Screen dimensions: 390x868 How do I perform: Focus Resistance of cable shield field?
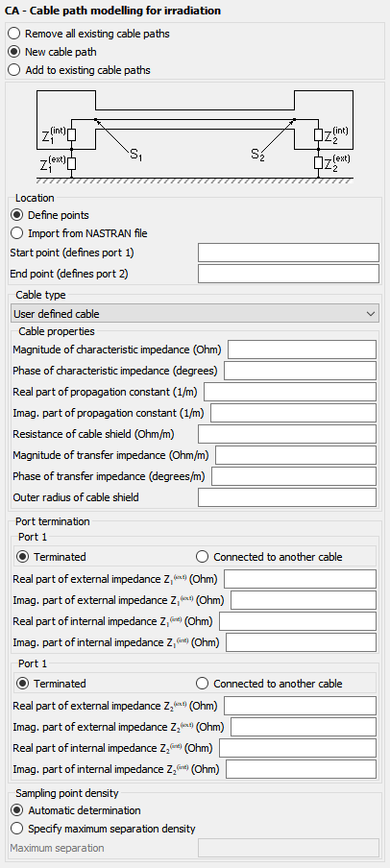click(x=287, y=434)
